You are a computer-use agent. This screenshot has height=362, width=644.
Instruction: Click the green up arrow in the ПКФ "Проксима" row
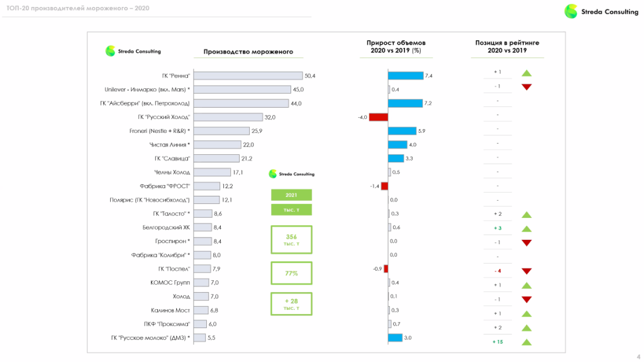click(526, 328)
